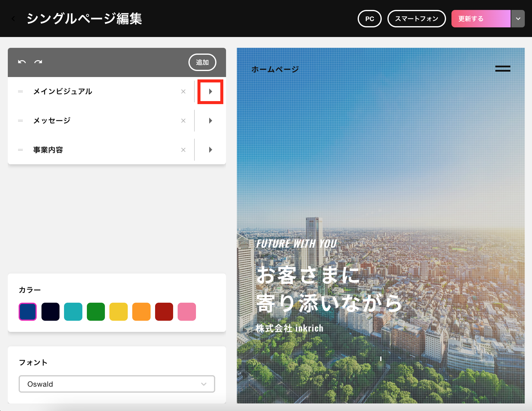The width and height of the screenshot is (532, 411).
Task: Select the yellow color swatch
Action: (x=118, y=312)
